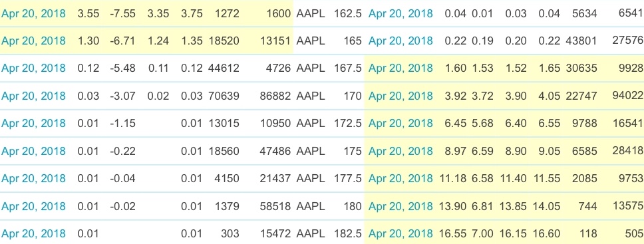This screenshot has height=244, width=644.
Task: Open the Apr 20, 2018 put expiry link in the 162.5 row
Action: (401, 13)
